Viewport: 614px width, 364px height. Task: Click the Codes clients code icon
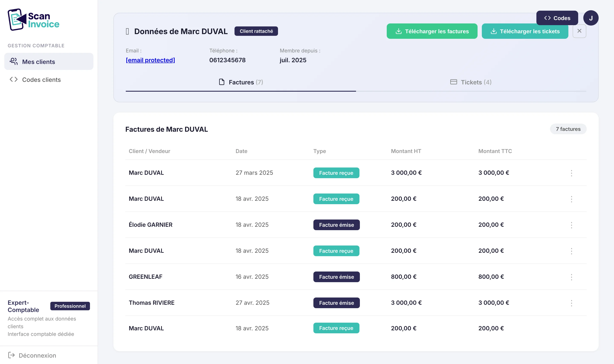(x=13, y=79)
